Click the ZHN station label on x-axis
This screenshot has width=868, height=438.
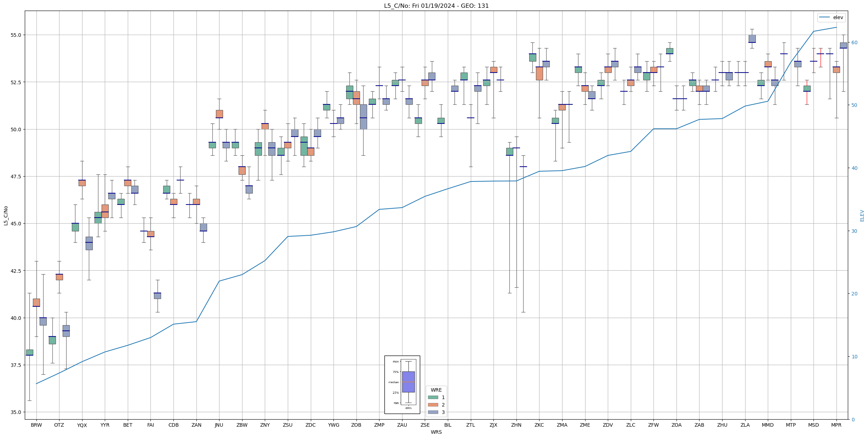516,425
